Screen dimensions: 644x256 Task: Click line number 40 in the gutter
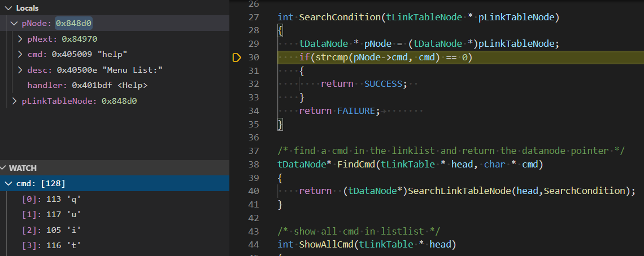pyautogui.click(x=254, y=191)
